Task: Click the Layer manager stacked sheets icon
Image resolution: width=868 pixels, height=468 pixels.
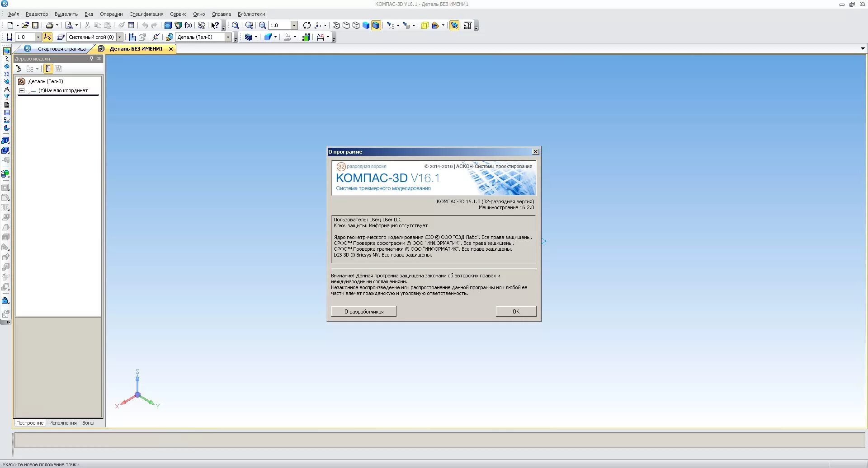Action: click(61, 37)
